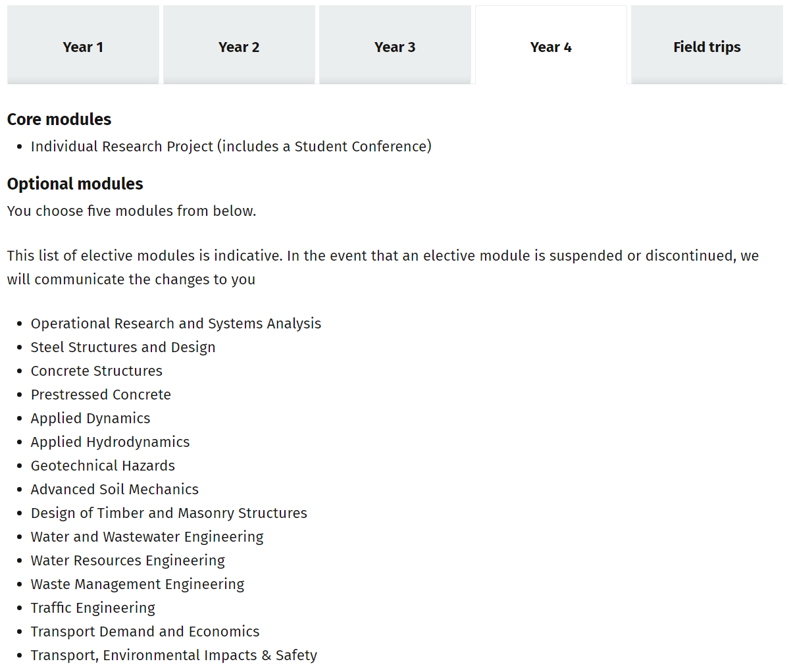Click the Prestressed Concrete module
Image resolution: width=789 pixels, height=672 pixels.
tap(101, 394)
